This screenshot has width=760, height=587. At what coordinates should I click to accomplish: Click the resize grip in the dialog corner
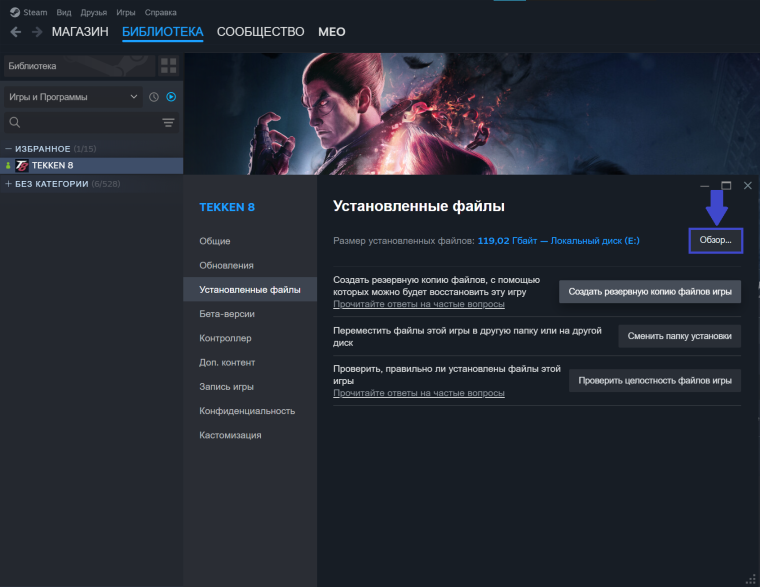[x=751, y=578]
